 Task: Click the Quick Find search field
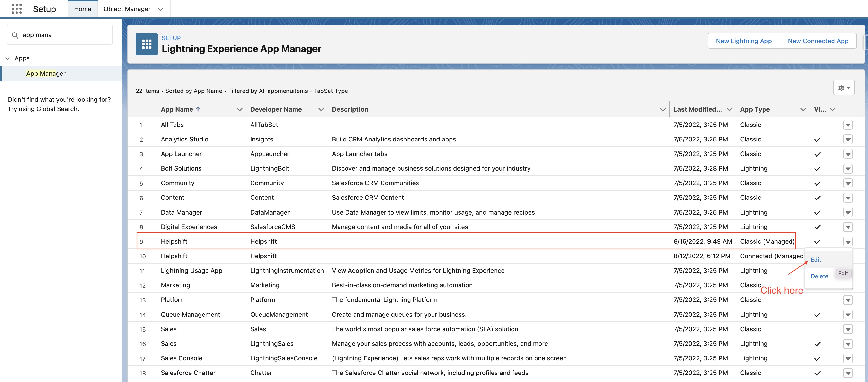(64, 35)
